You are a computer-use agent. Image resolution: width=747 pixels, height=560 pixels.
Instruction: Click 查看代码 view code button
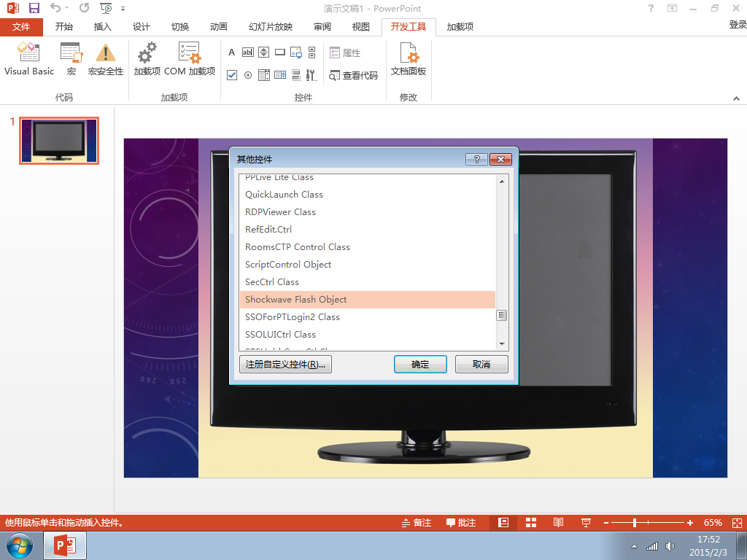click(x=354, y=75)
